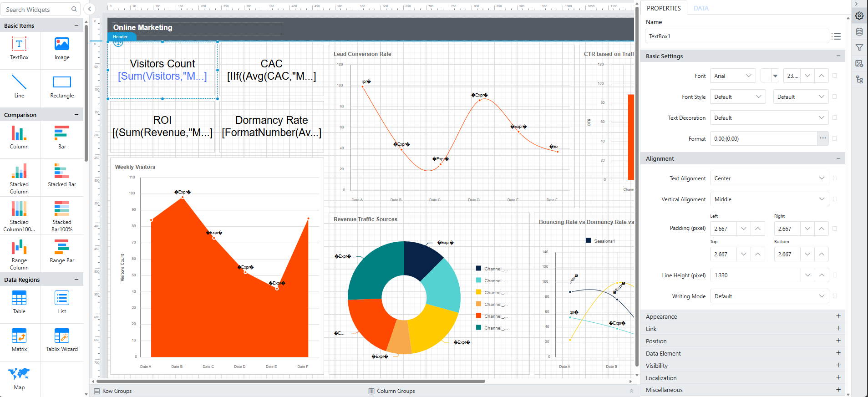Select the Bar chart widget
This screenshot has width=868, height=397.
(x=62, y=138)
